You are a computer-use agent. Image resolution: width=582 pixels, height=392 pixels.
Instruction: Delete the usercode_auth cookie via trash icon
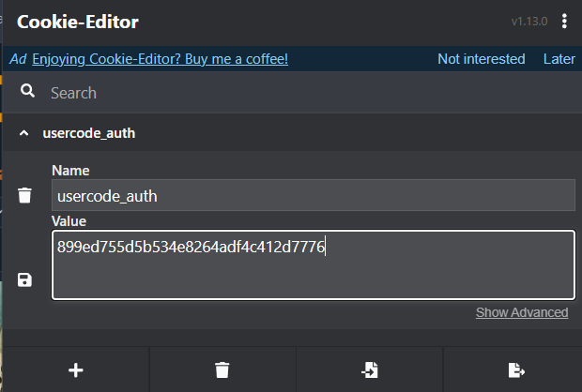[24, 195]
